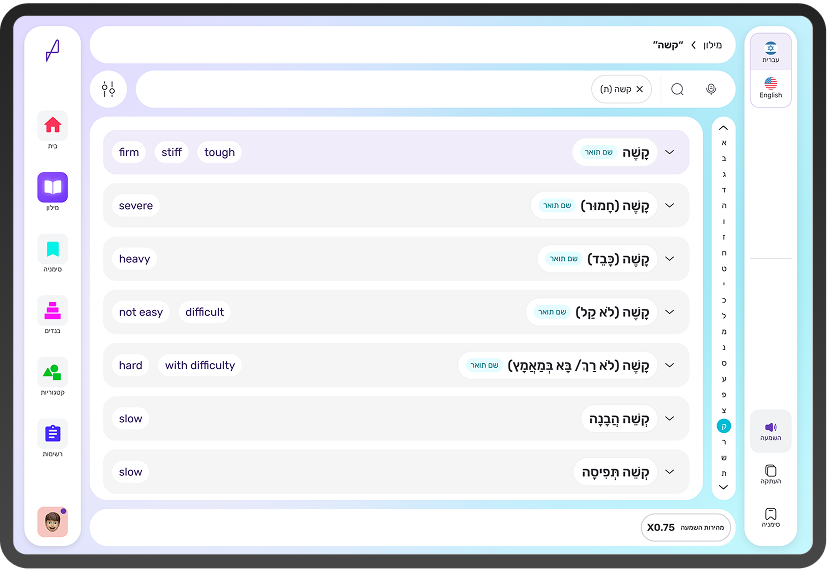Image resolution: width=827 pixels, height=572 pixels.
Task: Click the copy icon in right panel
Action: coord(771,473)
